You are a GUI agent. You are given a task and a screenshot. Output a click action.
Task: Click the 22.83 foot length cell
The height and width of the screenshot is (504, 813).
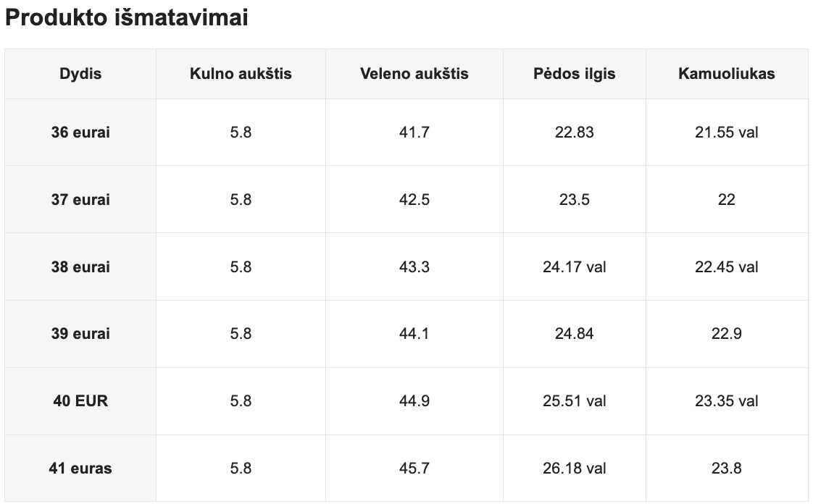575,133
